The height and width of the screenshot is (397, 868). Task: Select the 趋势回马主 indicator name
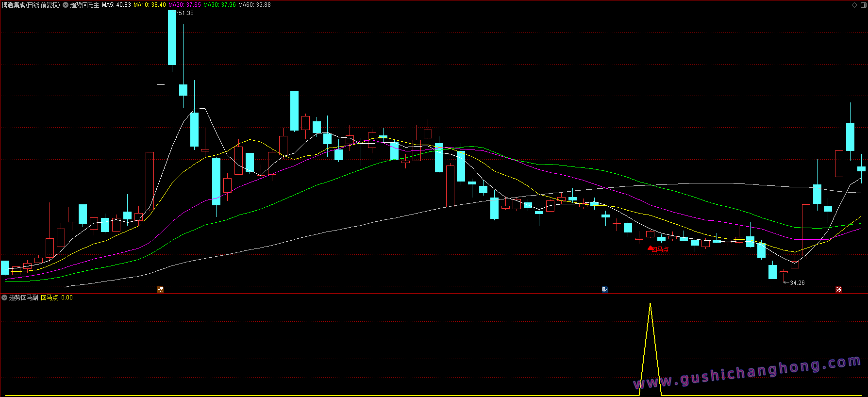(84, 5)
